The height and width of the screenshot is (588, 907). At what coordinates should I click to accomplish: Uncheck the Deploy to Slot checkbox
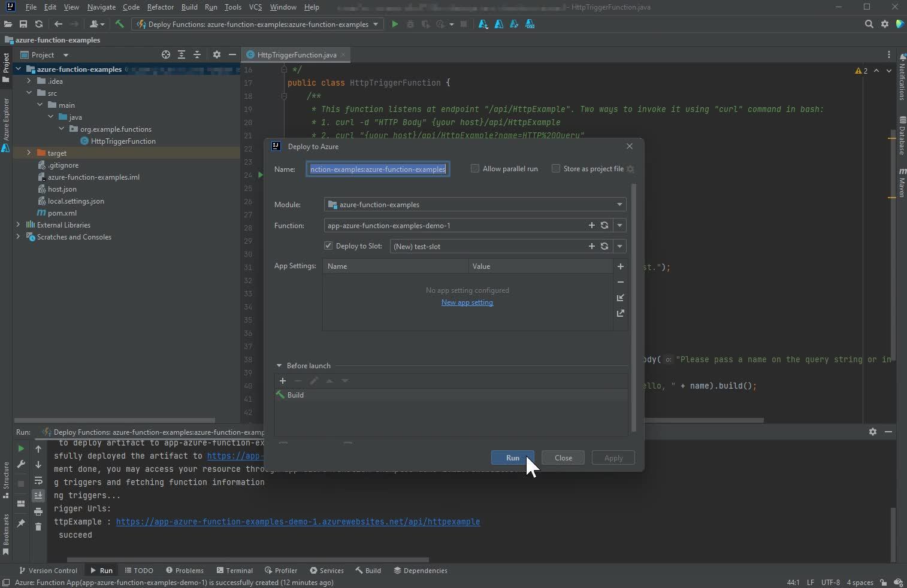coord(328,246)
